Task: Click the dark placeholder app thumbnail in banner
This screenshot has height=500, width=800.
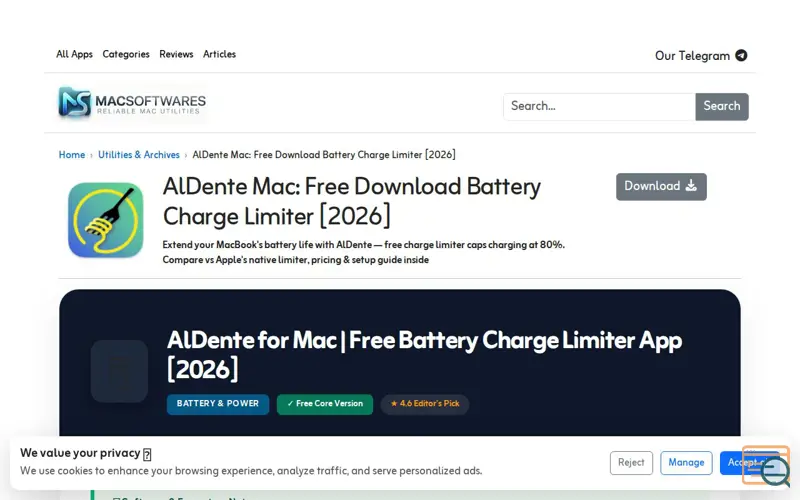Action: coord(119,371)
